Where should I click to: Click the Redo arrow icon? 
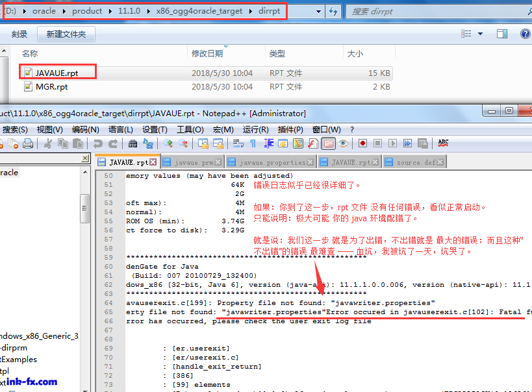tap(112, 143)
